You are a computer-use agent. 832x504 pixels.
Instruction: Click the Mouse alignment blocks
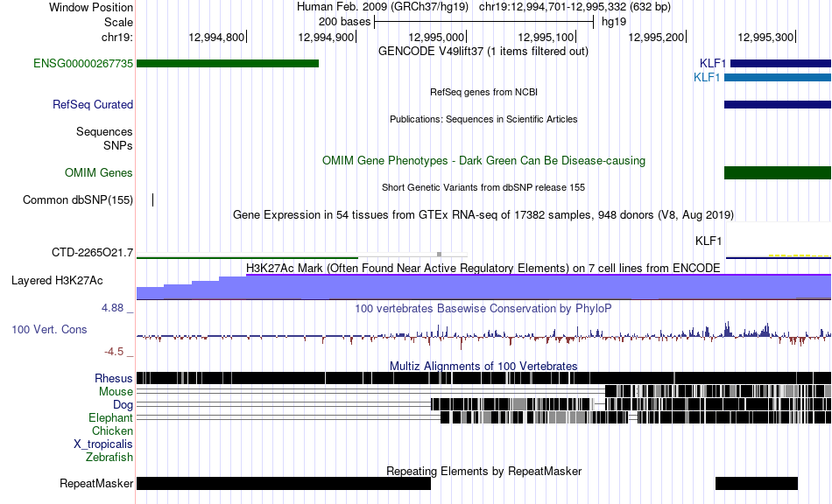718,391
